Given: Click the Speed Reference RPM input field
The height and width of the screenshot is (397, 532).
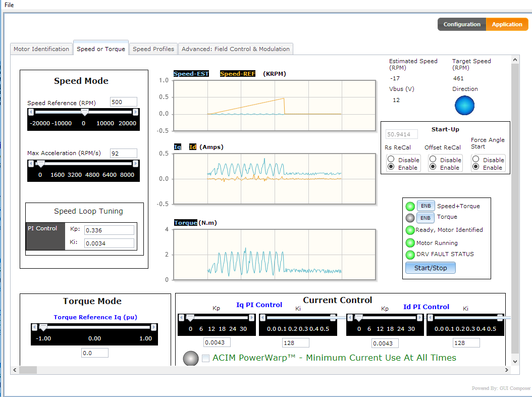Looking at the screenshot, I should tap(124, 102).
